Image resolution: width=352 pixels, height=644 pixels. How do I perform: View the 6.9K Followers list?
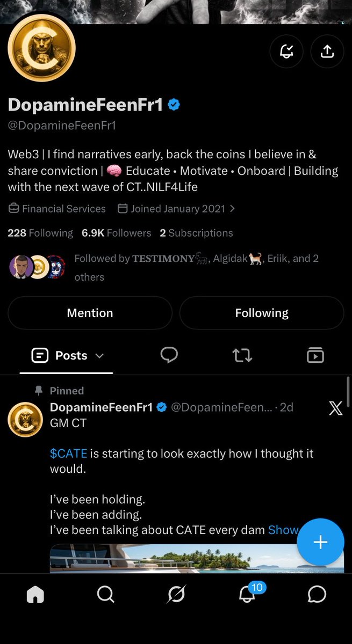pyautogui.click(x=117, y=233)
